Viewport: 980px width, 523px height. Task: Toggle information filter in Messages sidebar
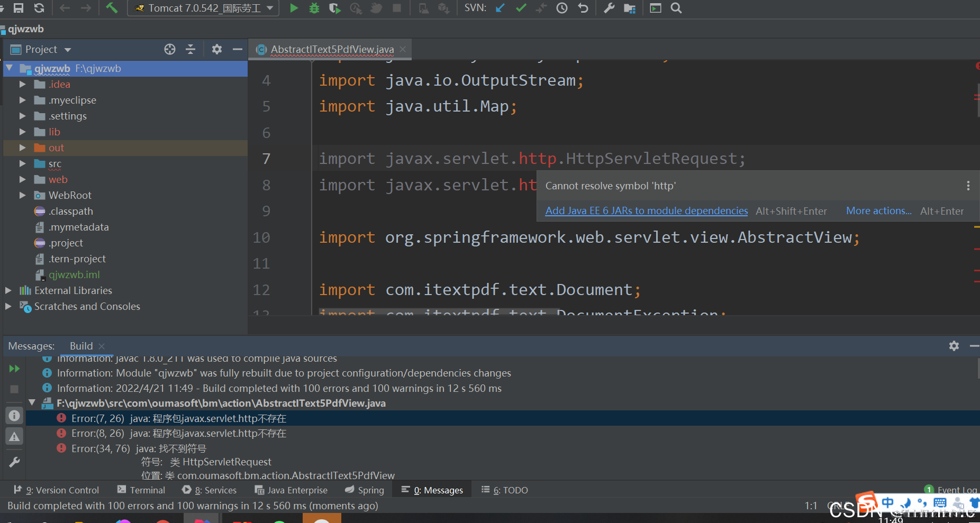click(x=14, y=416)
